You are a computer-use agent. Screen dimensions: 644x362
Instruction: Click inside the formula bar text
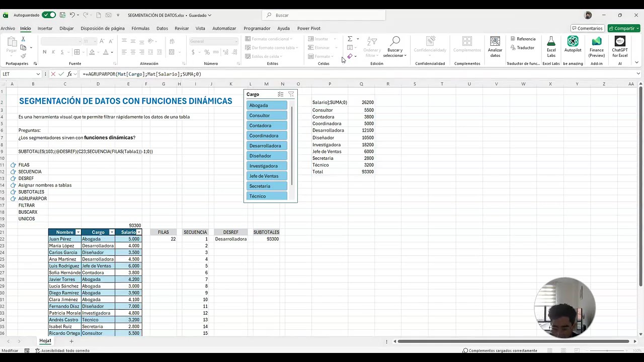tap(142, 74)
